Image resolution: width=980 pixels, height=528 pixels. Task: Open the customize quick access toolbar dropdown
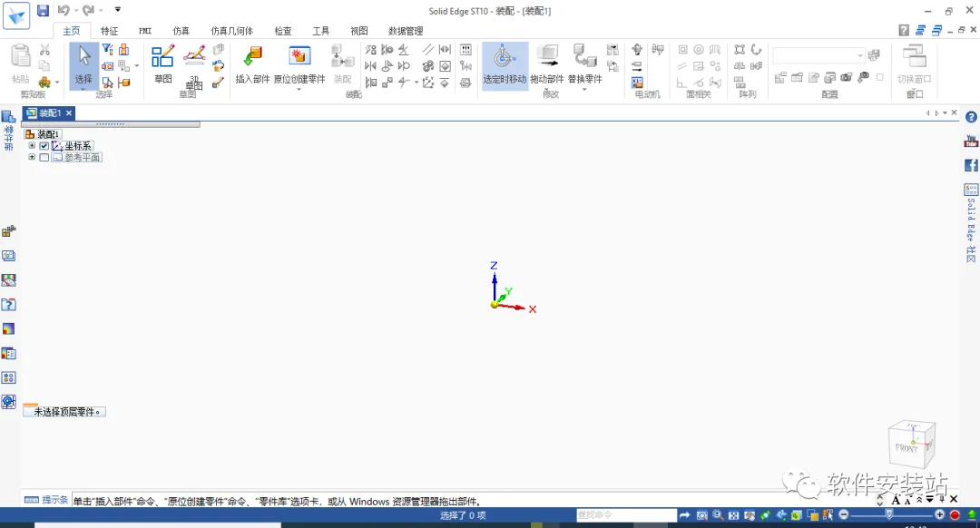[117, 10]
